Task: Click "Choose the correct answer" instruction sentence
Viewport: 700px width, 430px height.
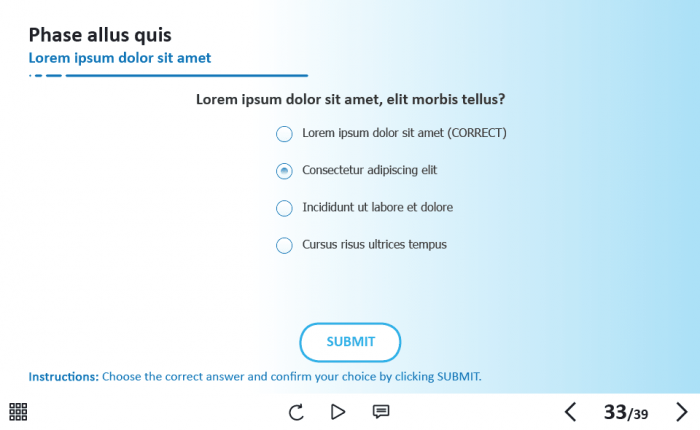Action: click(291, 377)
